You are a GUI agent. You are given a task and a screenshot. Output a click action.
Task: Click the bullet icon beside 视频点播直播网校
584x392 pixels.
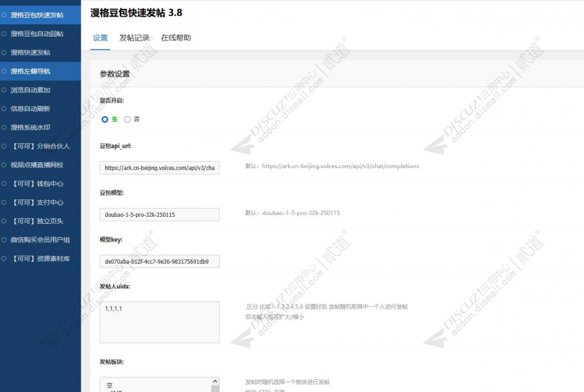click(4, 165)
